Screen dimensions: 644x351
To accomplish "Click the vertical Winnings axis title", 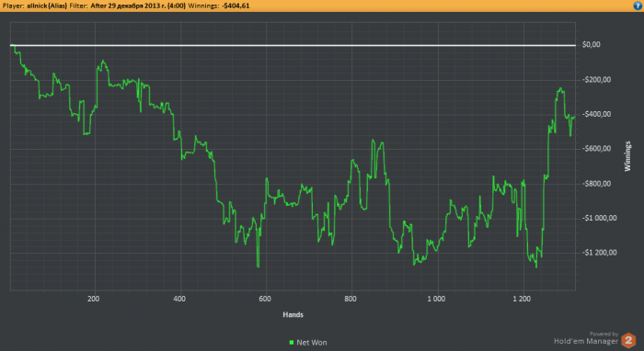I will click(x=627, y=156).
